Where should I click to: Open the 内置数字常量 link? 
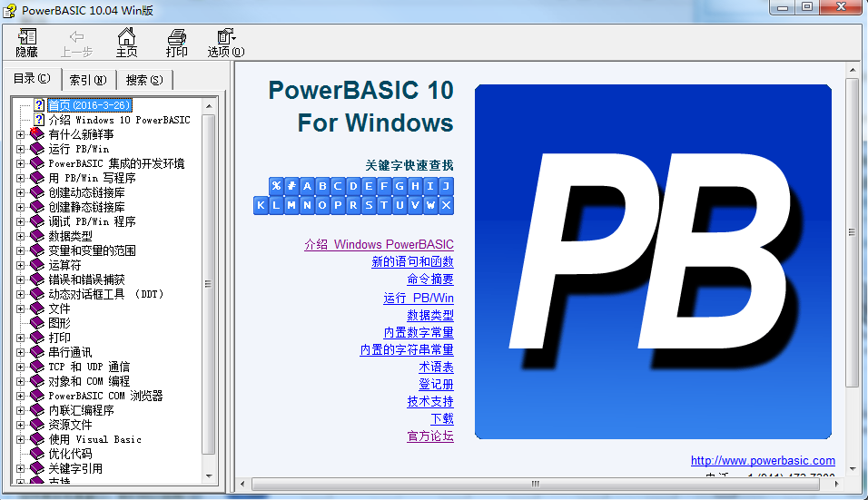click(x=419, y=332)
